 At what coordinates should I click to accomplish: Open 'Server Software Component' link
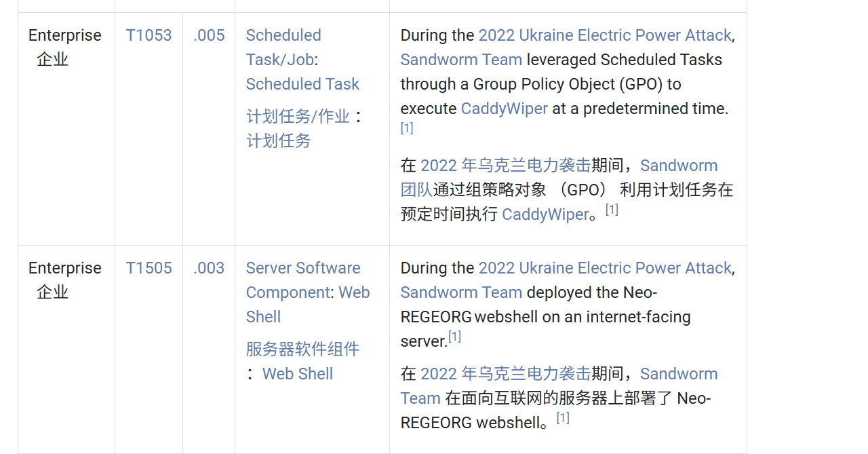tap(303, 280)
